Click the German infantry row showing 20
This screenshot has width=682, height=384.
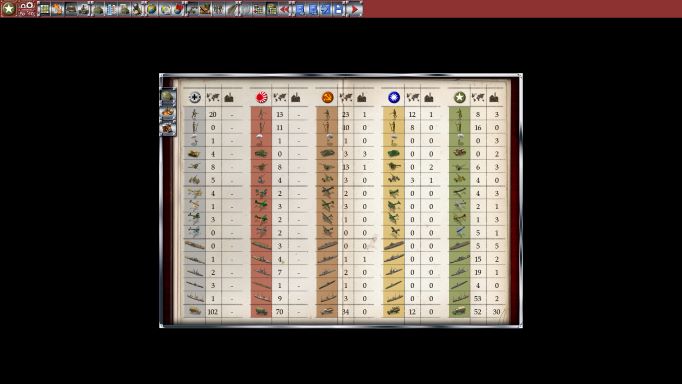point(213,114)
